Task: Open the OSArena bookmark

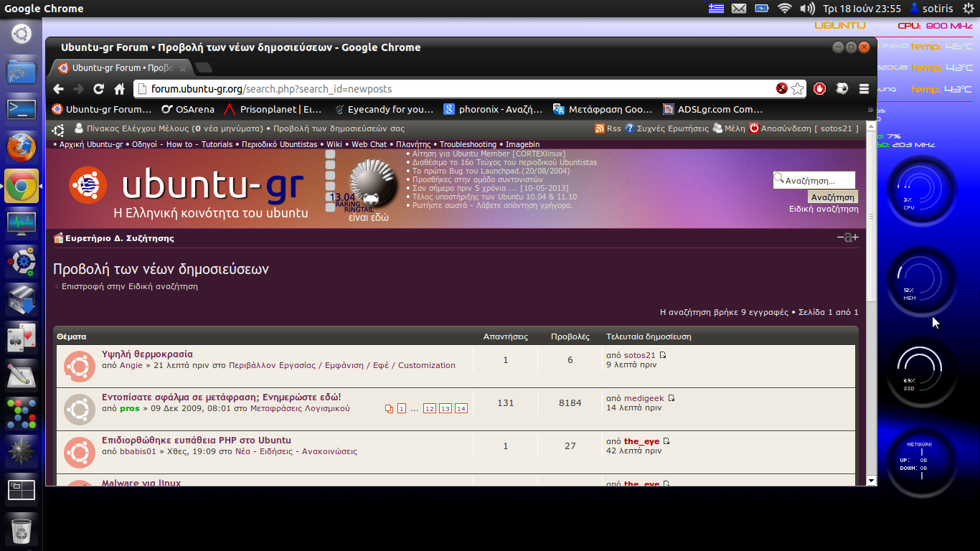Action: (x=188, y=110)
